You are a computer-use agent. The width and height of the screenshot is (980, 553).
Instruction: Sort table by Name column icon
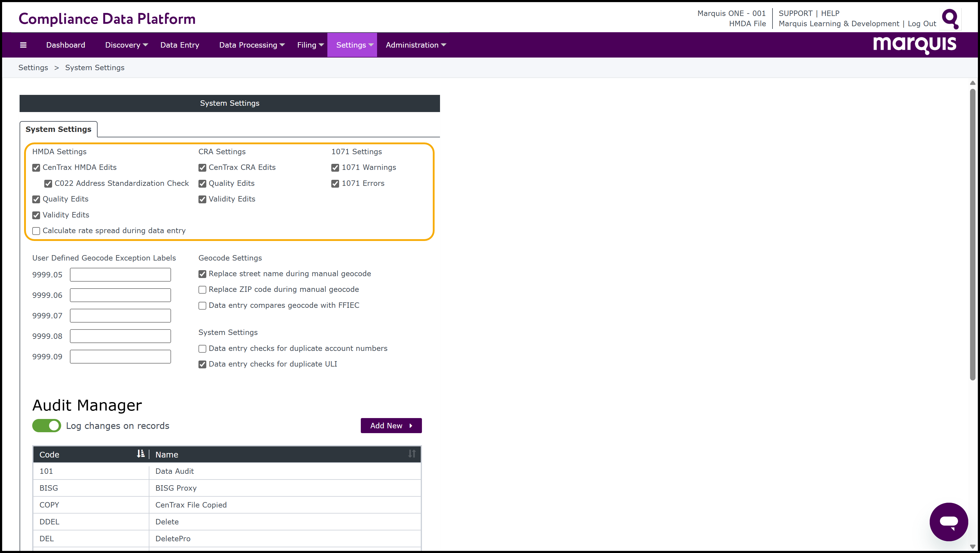[x=412, y=454]
